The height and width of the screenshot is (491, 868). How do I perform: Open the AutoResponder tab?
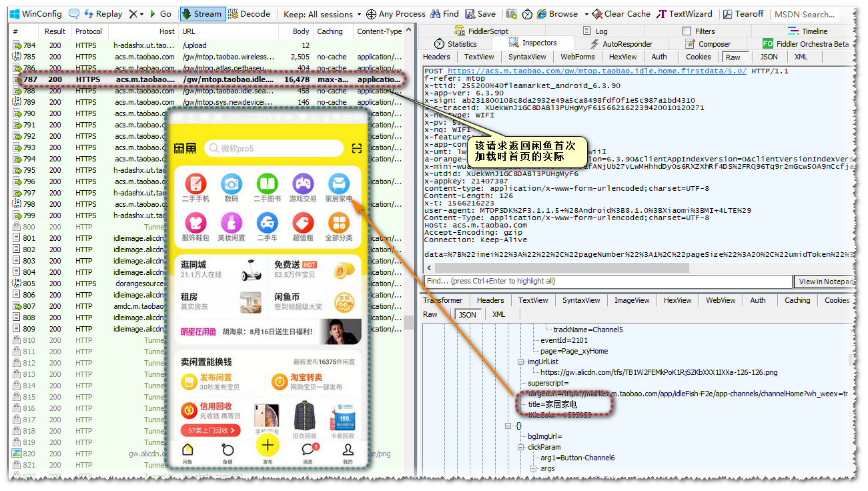coord(621,43)
